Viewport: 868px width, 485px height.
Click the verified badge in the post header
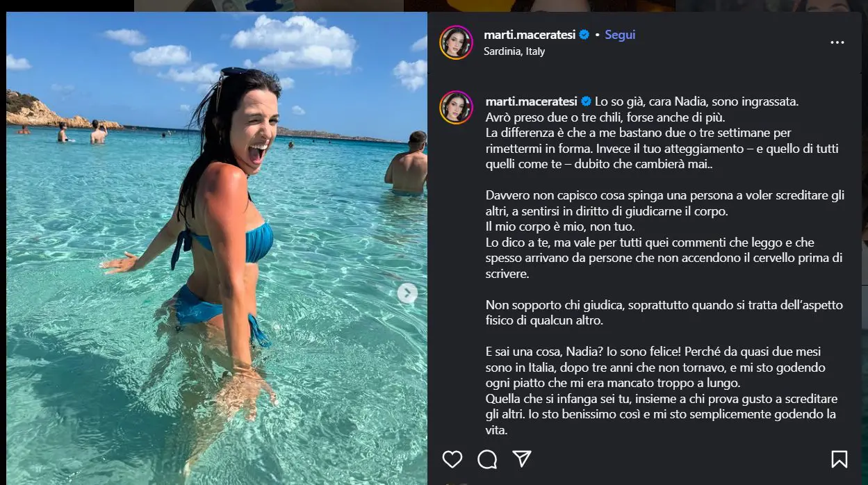point(584,35)
